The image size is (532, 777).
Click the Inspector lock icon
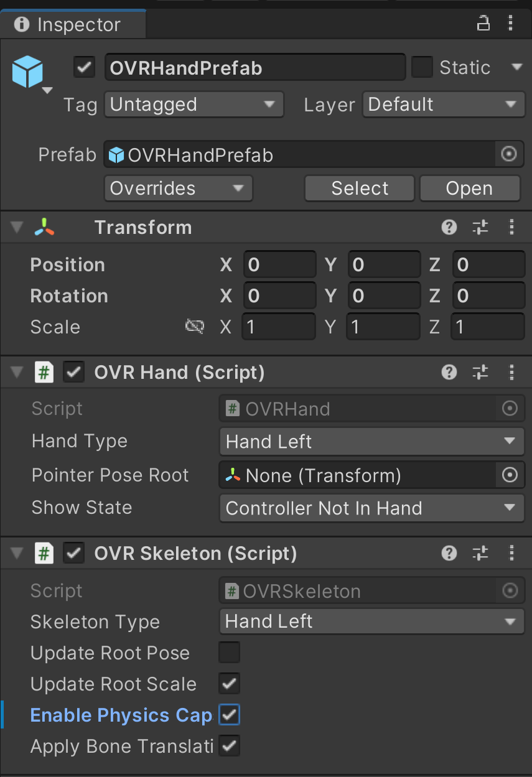coord(483,24)
